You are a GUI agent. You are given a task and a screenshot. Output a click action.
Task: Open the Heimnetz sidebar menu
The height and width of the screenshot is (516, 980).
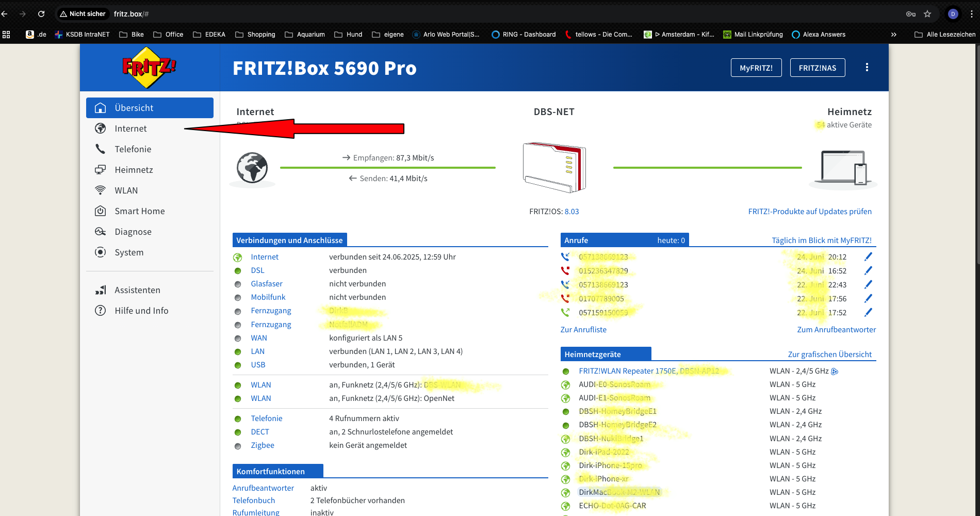150,170
